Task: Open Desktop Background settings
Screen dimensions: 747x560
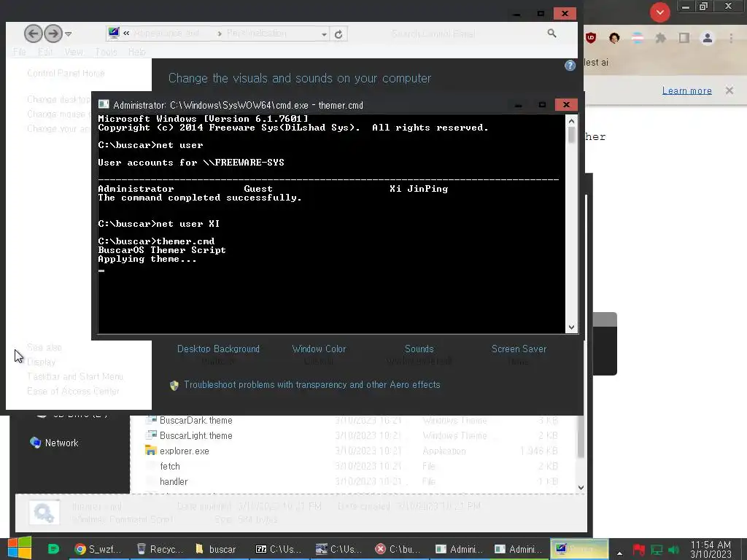Action: [218, 349]
